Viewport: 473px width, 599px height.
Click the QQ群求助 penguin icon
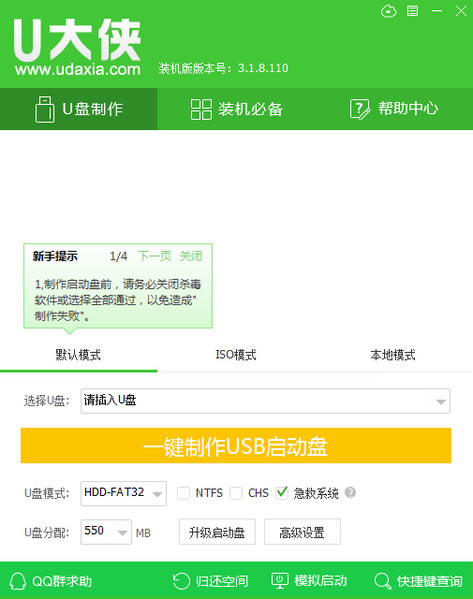(x=17, y=581)
